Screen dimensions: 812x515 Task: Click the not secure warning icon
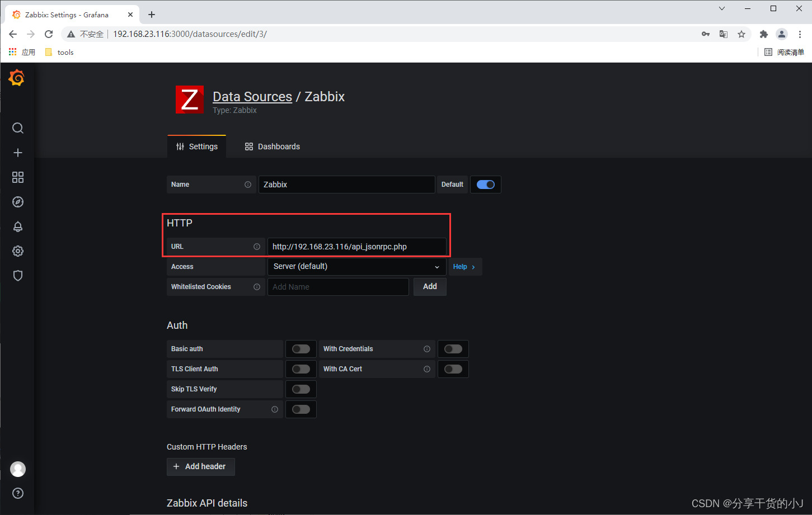coord(71,34)
